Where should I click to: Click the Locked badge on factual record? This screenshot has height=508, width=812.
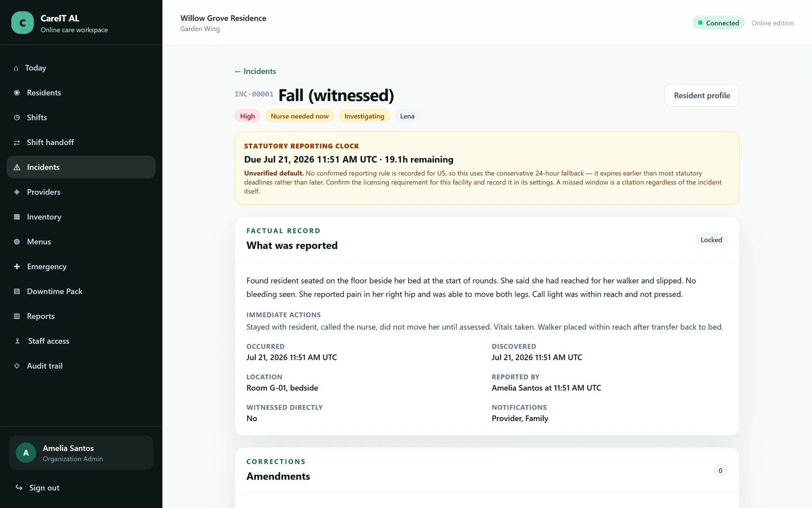pyautogui.click(x=712, y=240)
